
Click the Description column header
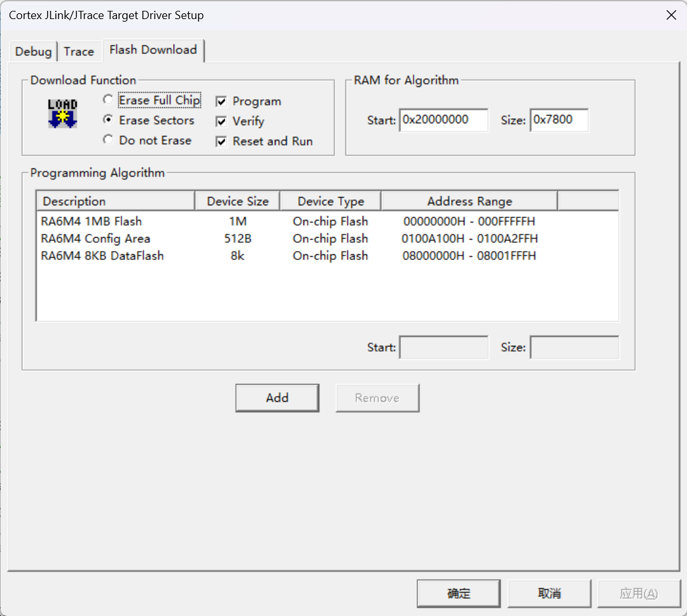pos(116,201)
